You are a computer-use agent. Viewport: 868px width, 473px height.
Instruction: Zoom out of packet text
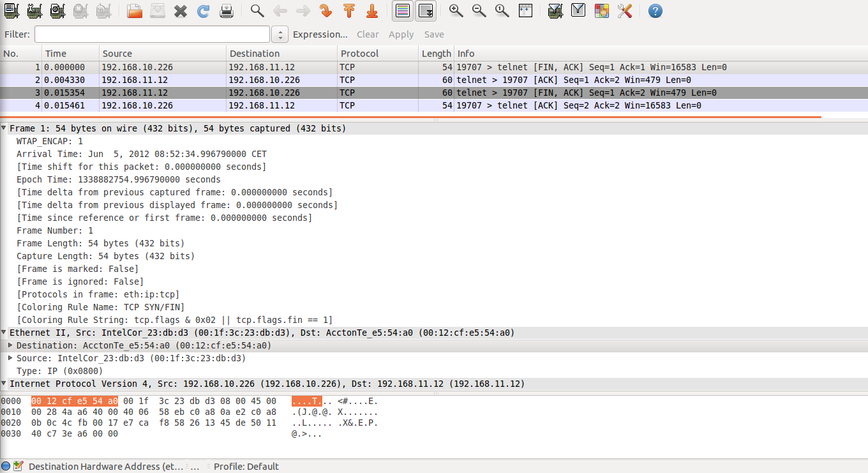479,11
